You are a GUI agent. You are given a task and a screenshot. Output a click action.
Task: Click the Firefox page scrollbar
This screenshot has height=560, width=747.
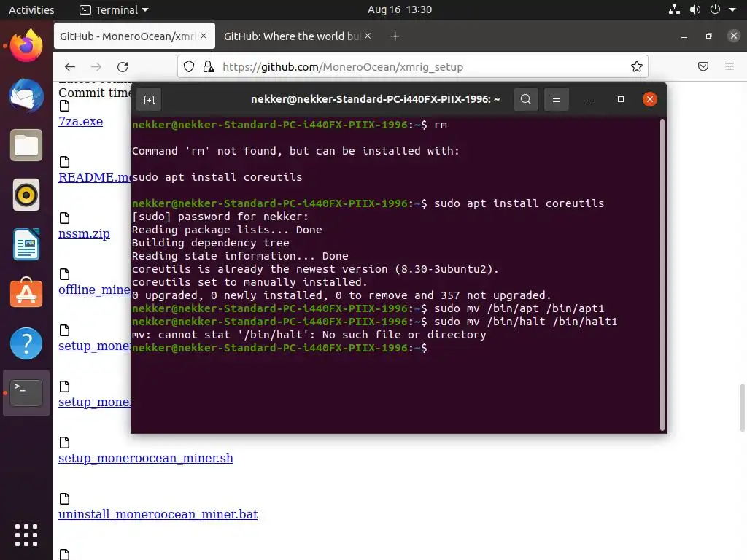click(x=742, y=408)
